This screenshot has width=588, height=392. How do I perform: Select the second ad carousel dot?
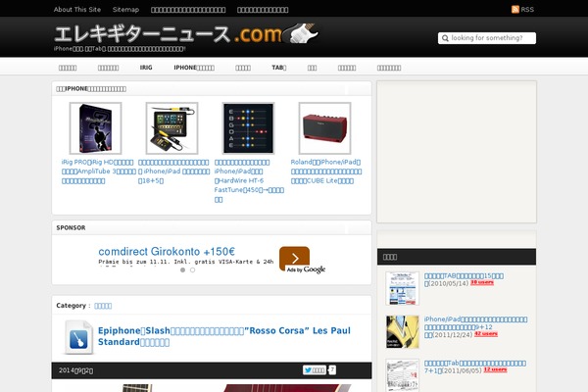tap(192, 270)
